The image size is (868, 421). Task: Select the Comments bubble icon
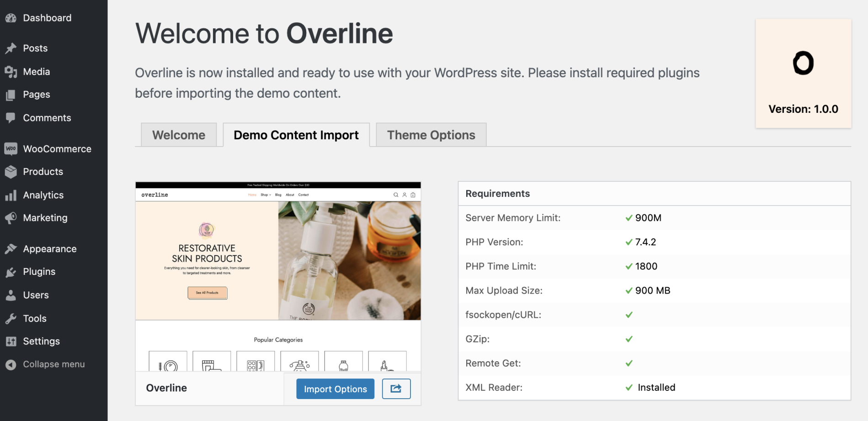[11, 117]
